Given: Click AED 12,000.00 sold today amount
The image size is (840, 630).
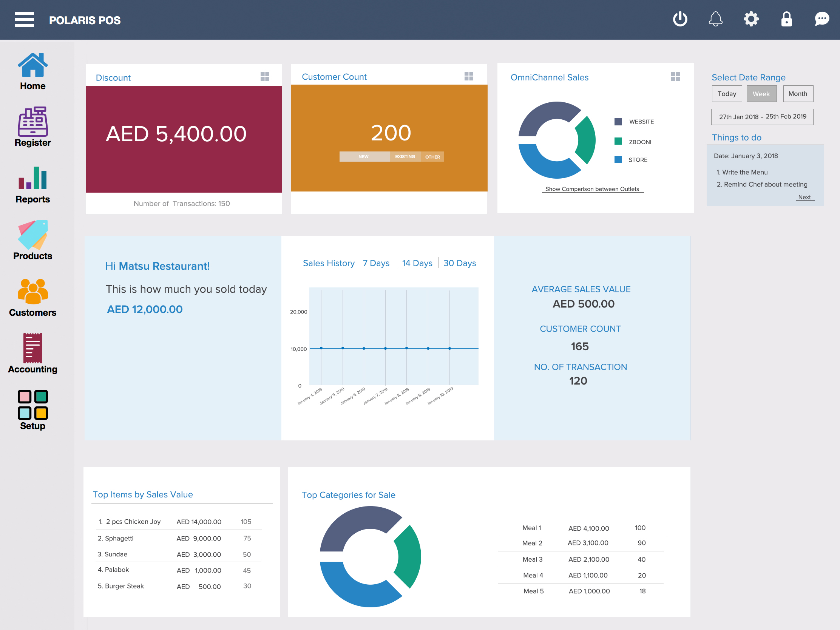Looking at the screenshot, I should point(145,309).
